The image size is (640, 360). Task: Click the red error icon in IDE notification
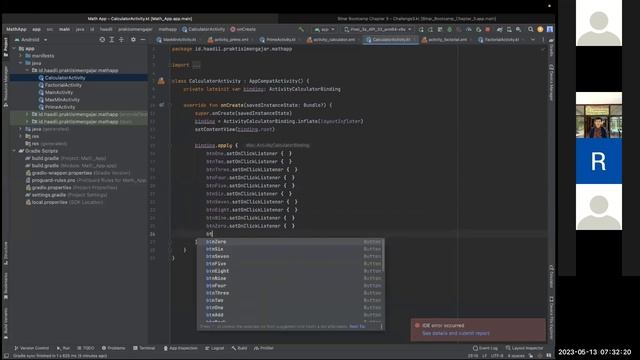(417, 325)
